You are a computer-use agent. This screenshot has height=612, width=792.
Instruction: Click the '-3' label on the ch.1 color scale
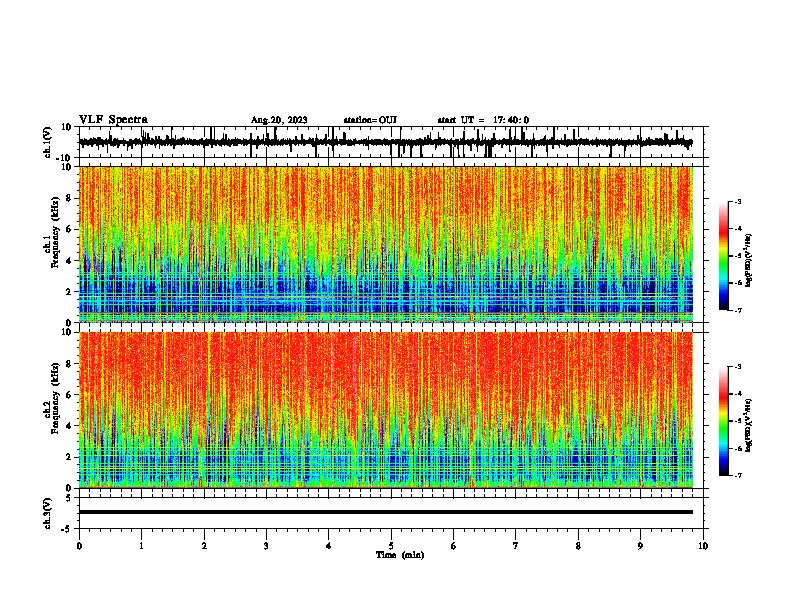click(737, 201)
